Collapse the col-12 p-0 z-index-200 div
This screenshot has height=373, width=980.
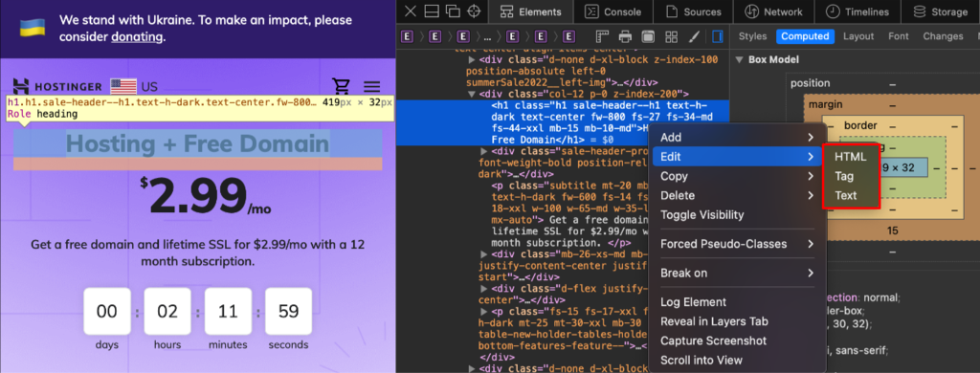472,94
